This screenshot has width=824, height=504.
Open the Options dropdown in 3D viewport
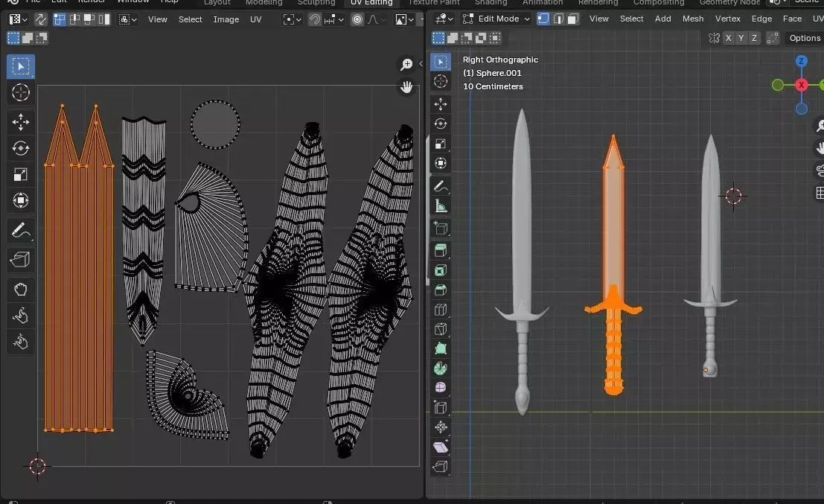[x=805, y=38]
